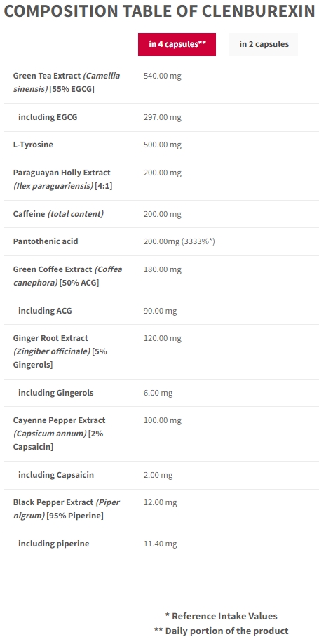
Task: Click the Green Tea Extract row label
Action: (67, 82)
